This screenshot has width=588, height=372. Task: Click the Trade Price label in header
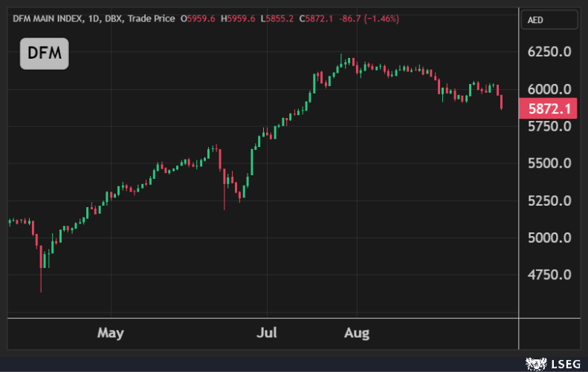point(152,19)
